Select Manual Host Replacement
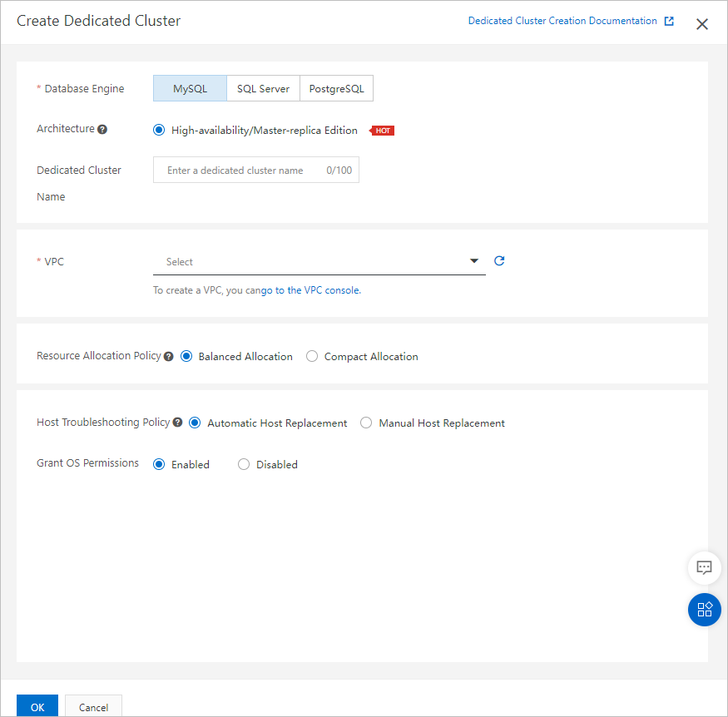 coord(366,423)
